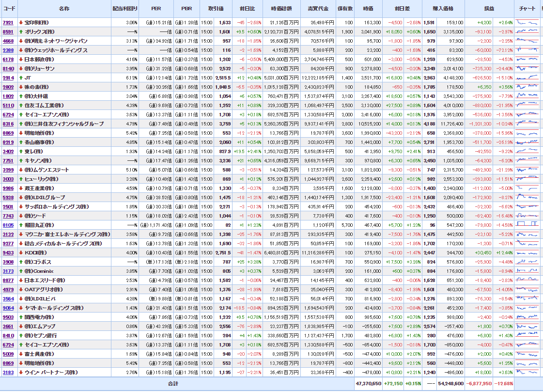Click the down arrow beside サッポロホールディングス(株)
This screenshot has width=543, height=392.
[x=21, y=206]
